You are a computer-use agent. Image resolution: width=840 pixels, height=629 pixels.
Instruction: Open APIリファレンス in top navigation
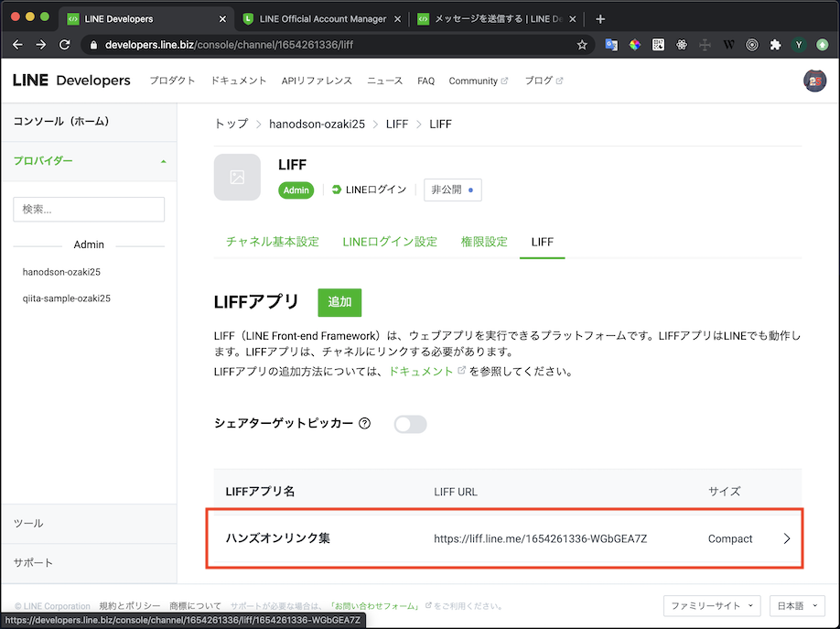(317, 81)
